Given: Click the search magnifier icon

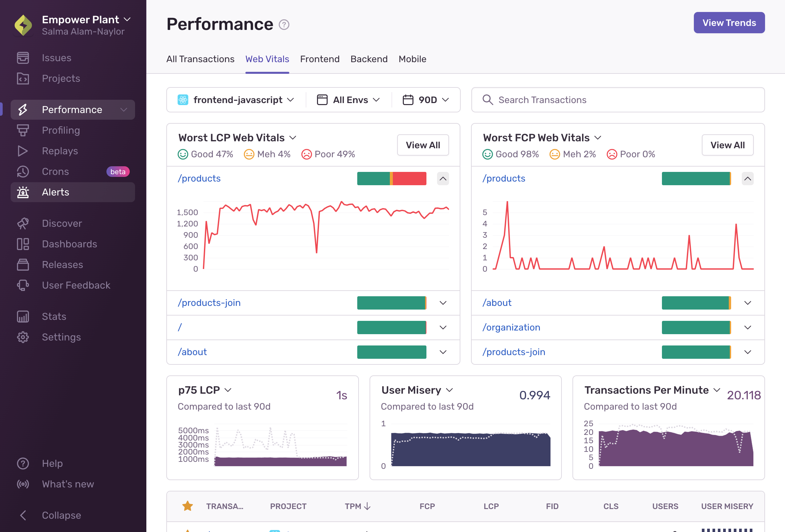Looking at the screenshot, I should pyautogui.click(x=487, y=100).
